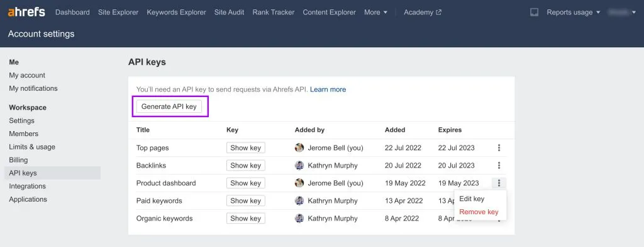Screen dimensions: 644x247
Task: Click the added date 19 May 2022
Action: pos(405,183)
